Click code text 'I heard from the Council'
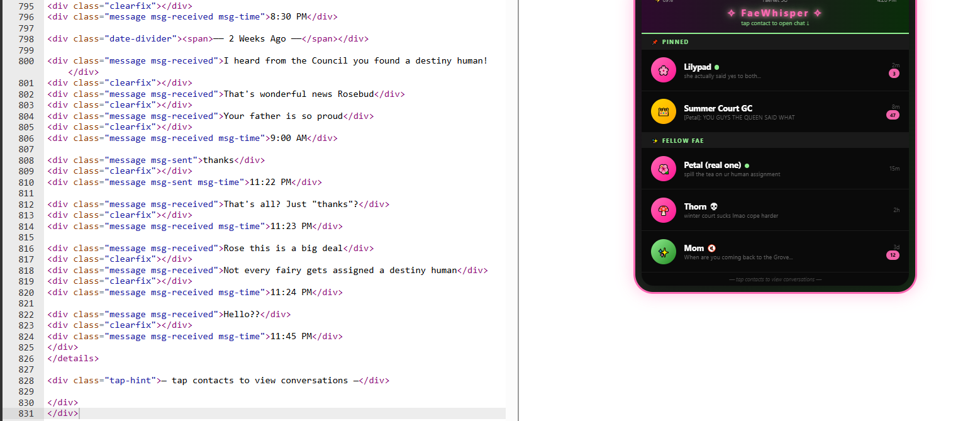 coord(286,61)
